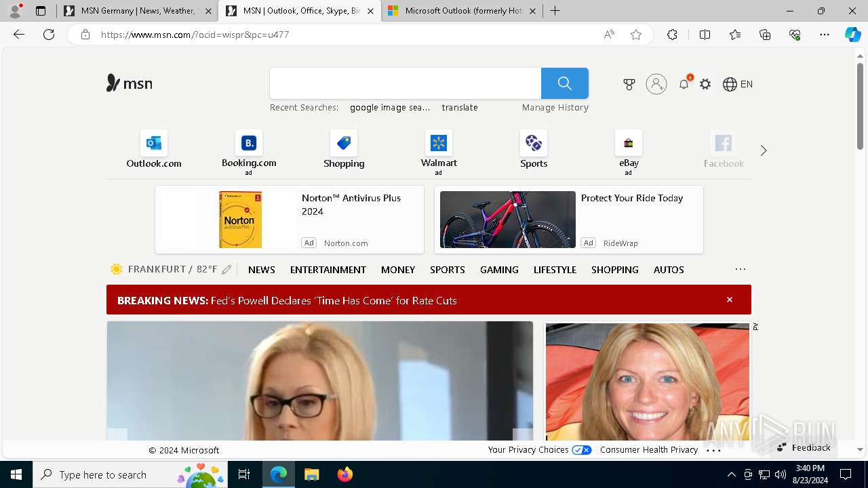Open Booking.com shortcut tile

[x=249, y=152]
